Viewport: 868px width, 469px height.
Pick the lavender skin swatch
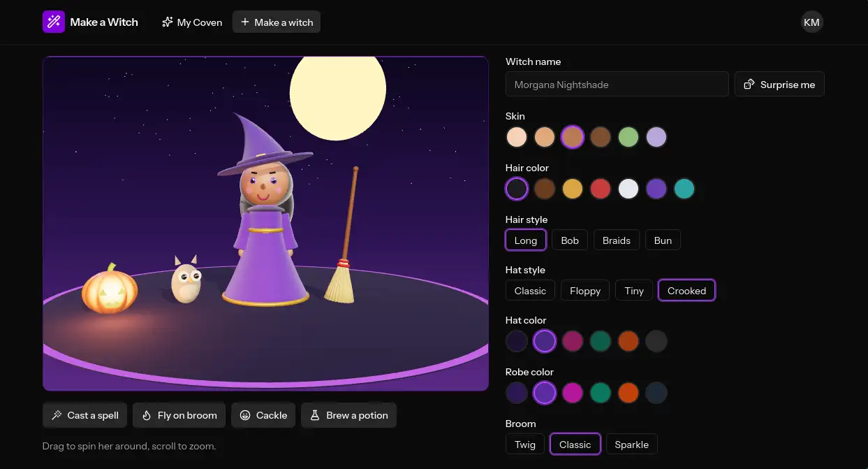point(656,137)
